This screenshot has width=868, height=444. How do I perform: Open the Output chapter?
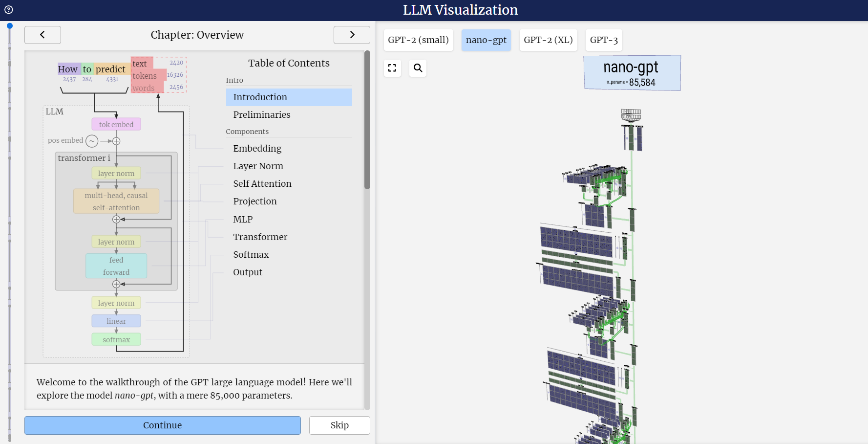pos(289,272)
